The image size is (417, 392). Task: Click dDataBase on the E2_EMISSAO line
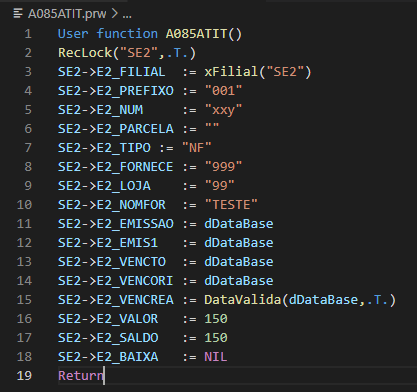239,224
